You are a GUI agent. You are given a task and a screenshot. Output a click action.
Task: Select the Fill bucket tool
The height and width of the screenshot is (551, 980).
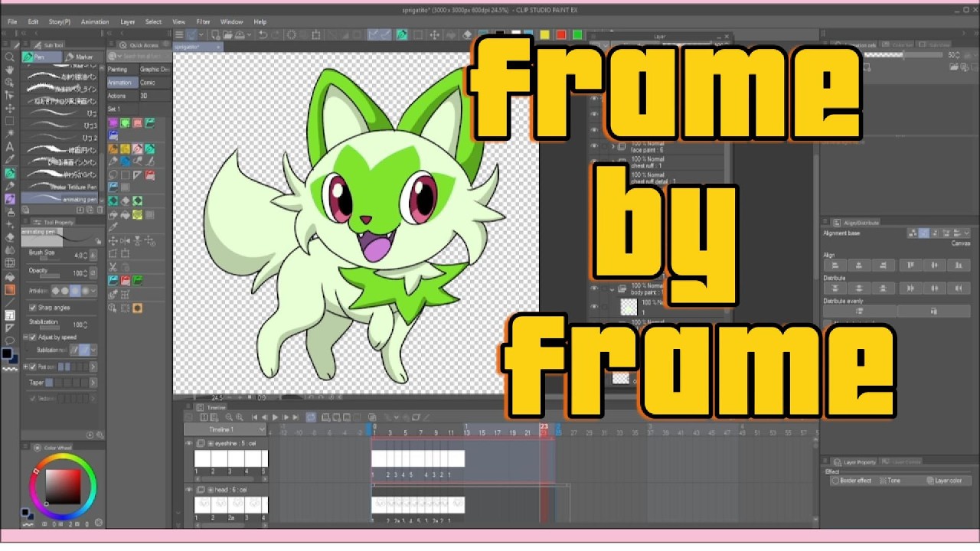(9, 276)
